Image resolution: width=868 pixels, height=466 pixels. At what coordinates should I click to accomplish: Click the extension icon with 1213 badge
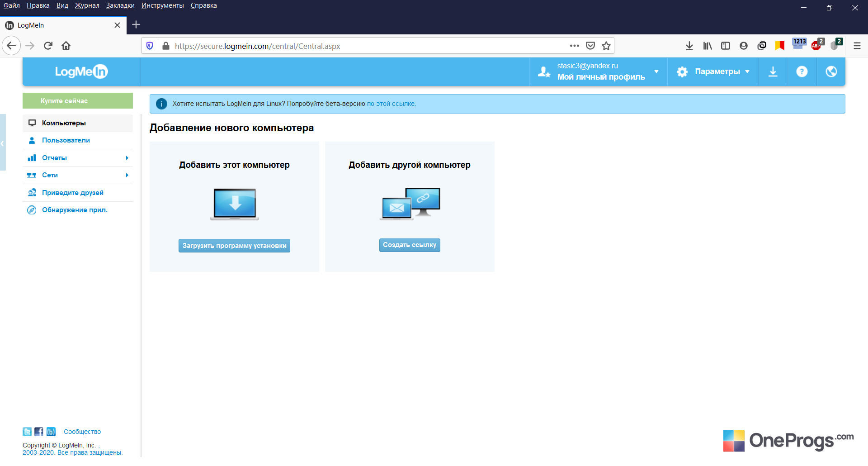click(799, 44)
